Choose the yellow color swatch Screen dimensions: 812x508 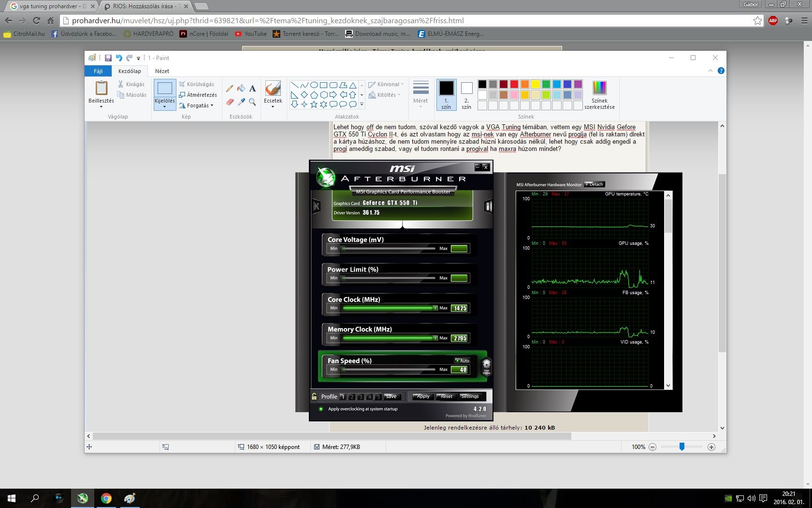[535, 84]
